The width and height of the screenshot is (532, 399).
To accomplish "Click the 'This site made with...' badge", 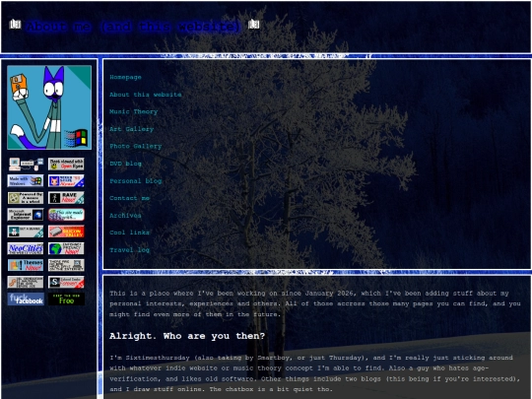I will [x=66, y=215].
